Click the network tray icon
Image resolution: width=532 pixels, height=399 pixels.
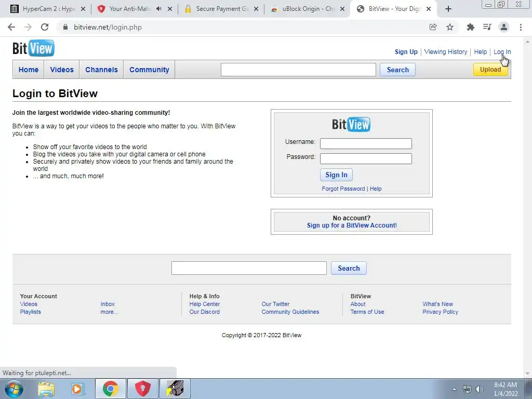click(467, 389)
